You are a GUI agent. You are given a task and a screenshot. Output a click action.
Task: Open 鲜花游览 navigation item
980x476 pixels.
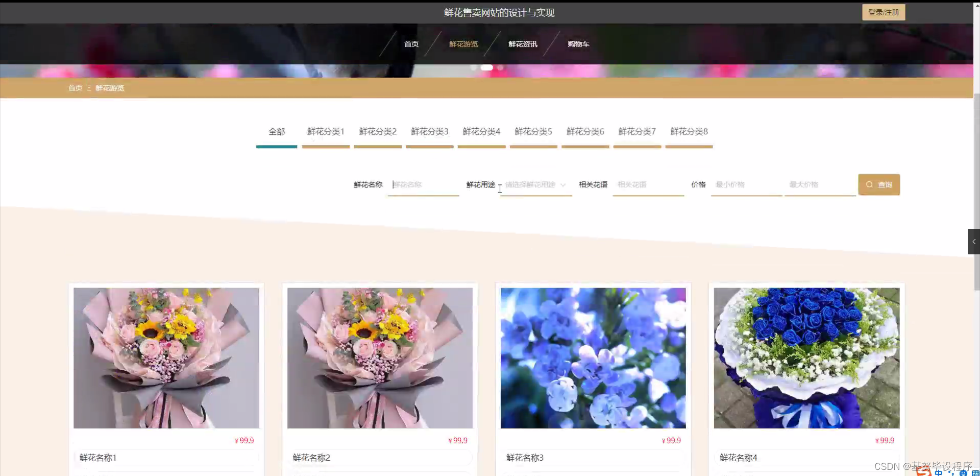click(463, 44)
